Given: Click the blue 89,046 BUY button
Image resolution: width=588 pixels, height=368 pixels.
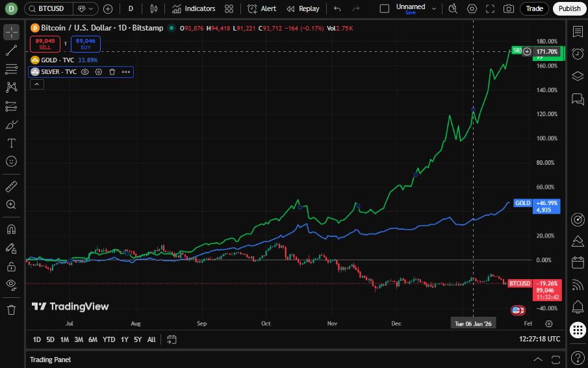Looking at the screenshot, I should pos(86,44).
